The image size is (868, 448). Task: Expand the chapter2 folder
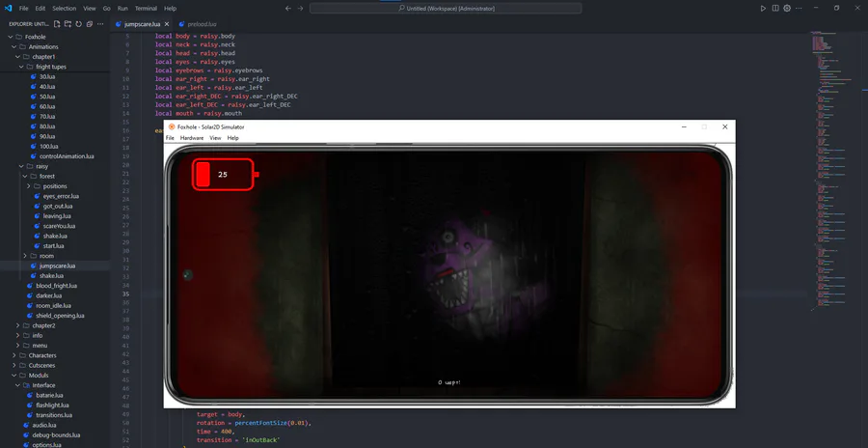[x=18, y=325]
